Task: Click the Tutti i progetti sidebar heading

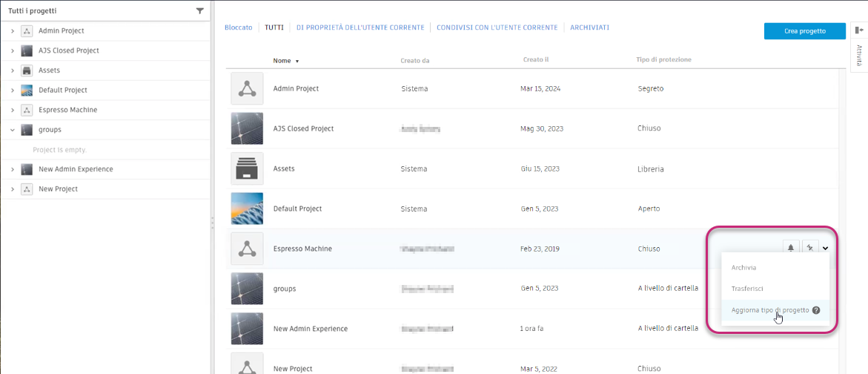Action: (32, 10)
